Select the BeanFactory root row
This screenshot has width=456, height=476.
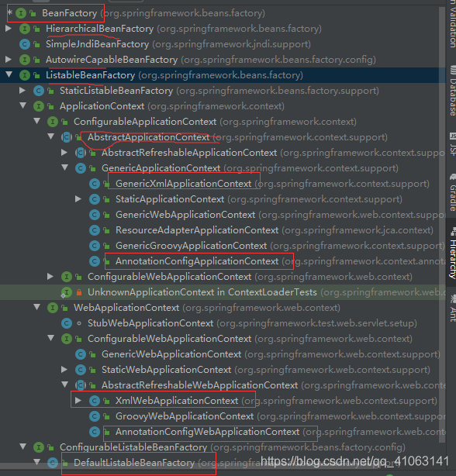coord(223,13)
